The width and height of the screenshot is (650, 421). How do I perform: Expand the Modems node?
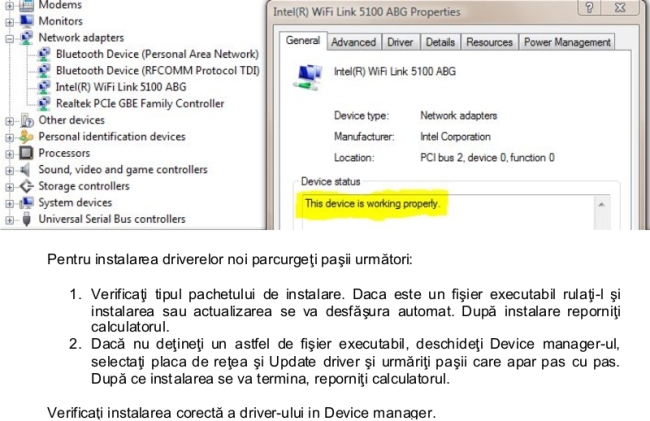click(x=9, y=6)
